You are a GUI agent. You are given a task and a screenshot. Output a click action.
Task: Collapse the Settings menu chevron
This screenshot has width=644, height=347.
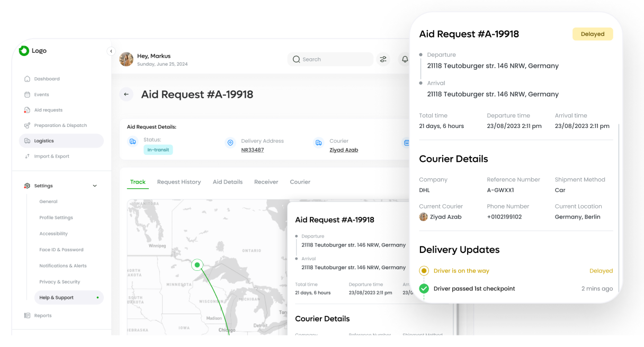(95, 186)
